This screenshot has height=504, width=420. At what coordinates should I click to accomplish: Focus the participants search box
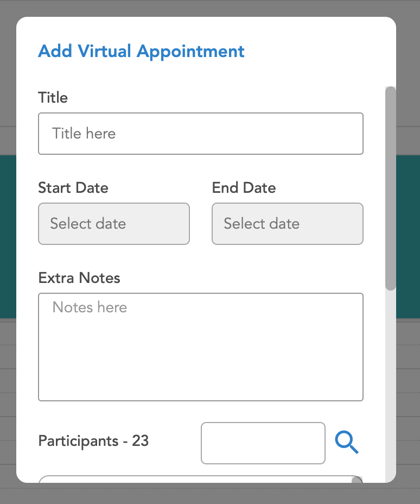pos(263,443)
